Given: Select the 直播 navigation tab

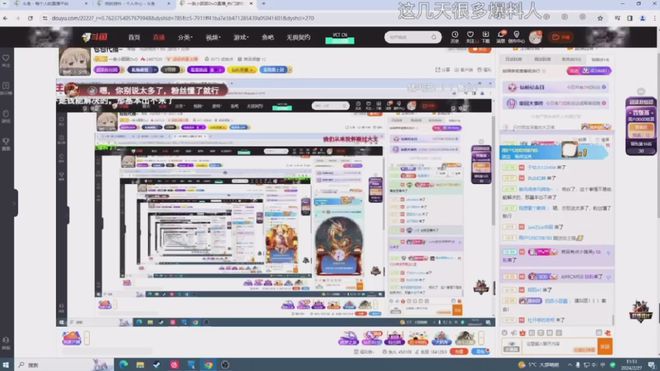Looking at the screenshot, I should tap(159, 37).
